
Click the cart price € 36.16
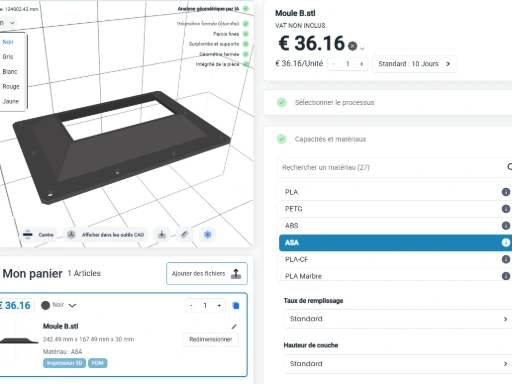16,305
